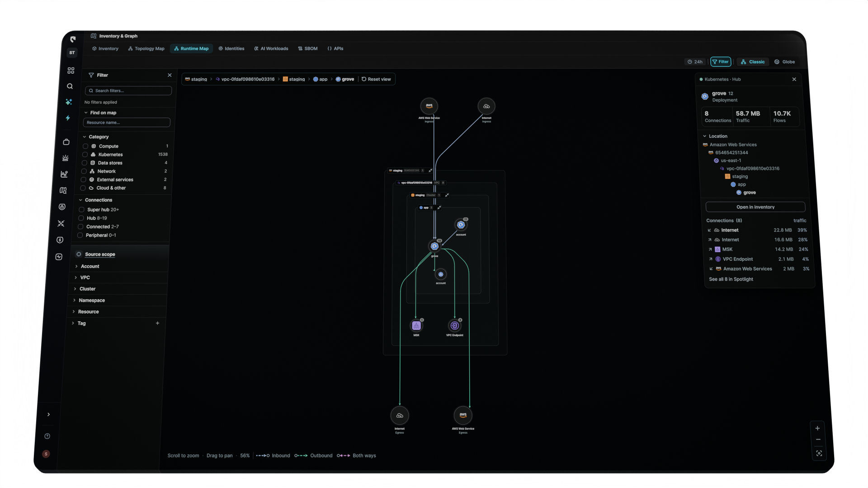Open the dashboard grid icon in sidebar

click(x=71, y=70)
